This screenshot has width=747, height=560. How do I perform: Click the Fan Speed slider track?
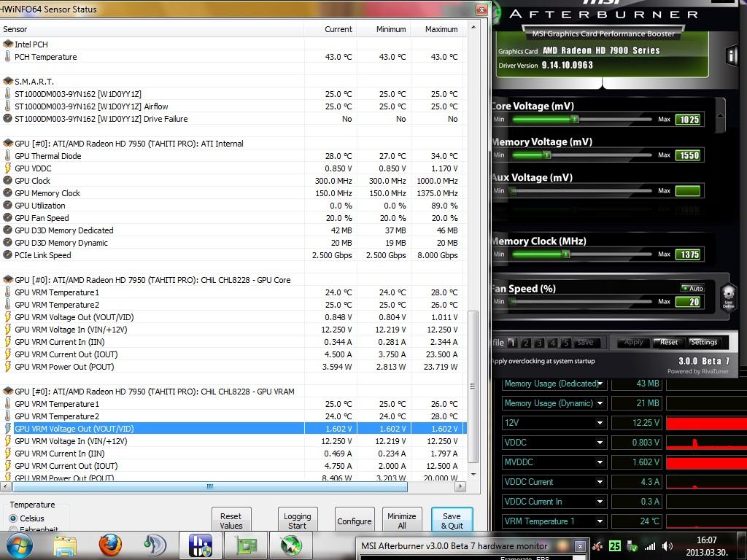pyautogui.click(x=581, y=301)
